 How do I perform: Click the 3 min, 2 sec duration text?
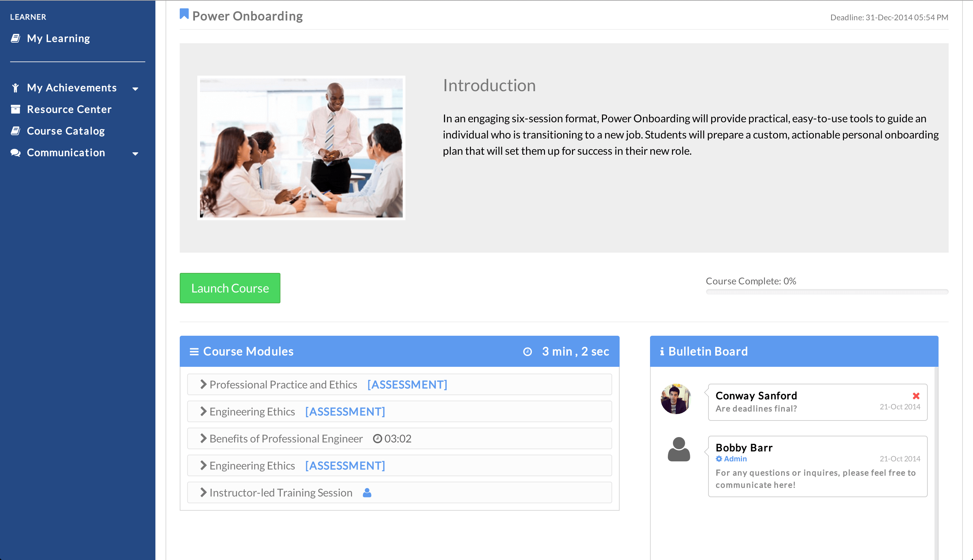(576, 351)
